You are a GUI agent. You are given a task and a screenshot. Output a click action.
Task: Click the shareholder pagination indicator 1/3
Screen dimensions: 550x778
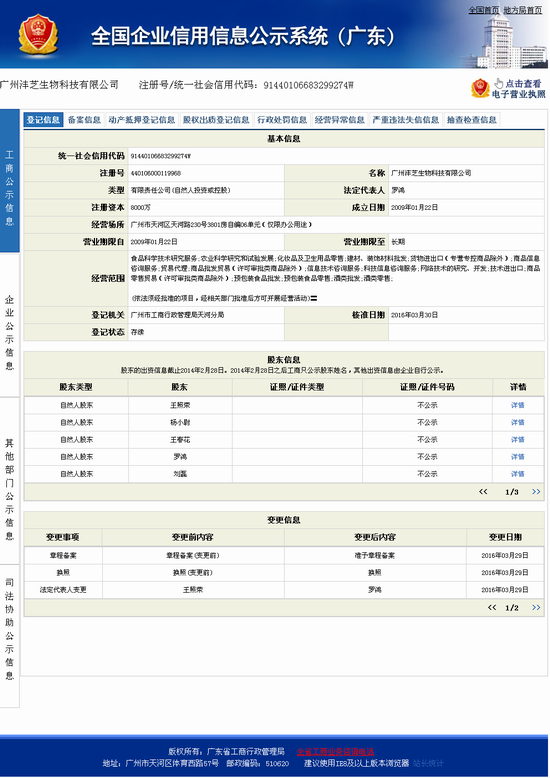[512, 492]
